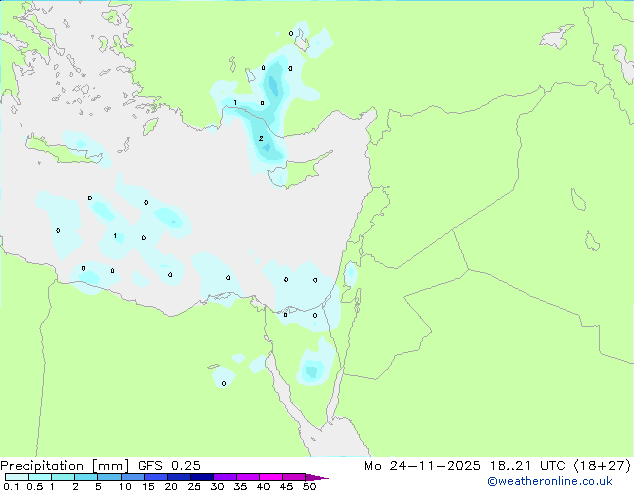Screen dimensions: 634x490
Task: Click the 25–30 mm navy legend swatch
Action: coord(201,477)
